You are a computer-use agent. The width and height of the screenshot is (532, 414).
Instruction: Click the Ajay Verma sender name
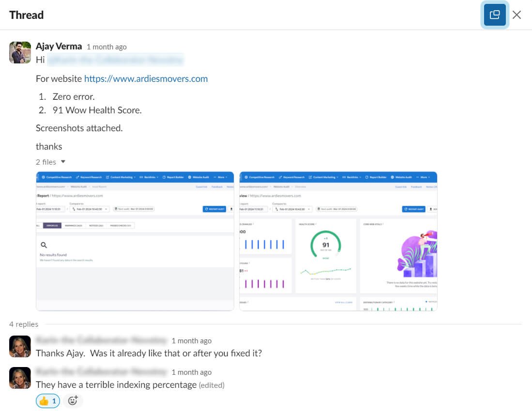59,46
